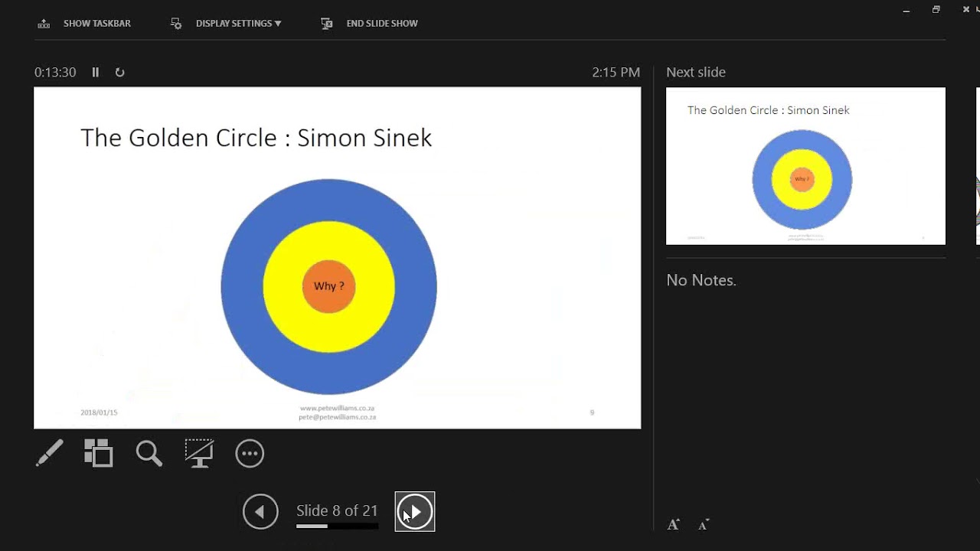
Task: Minimize the presenter view window
Action: tap(906, 10)
